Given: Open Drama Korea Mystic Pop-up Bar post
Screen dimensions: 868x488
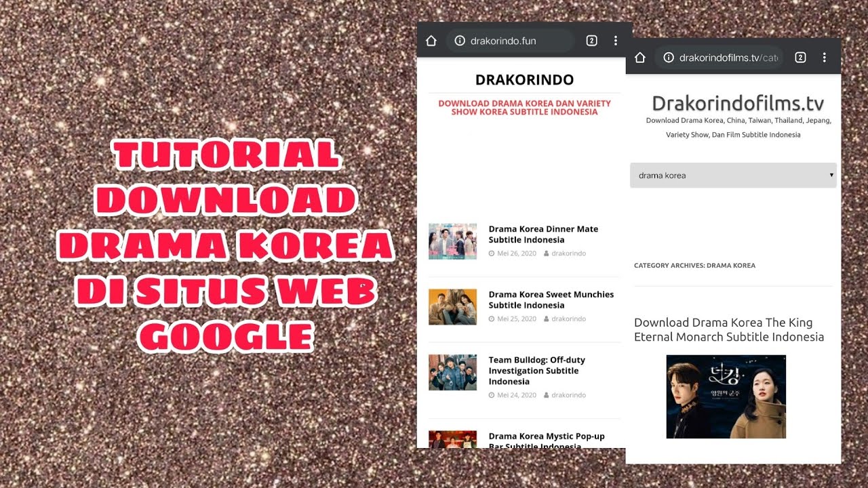Looking at the screenshot, I should pos(547,440).
